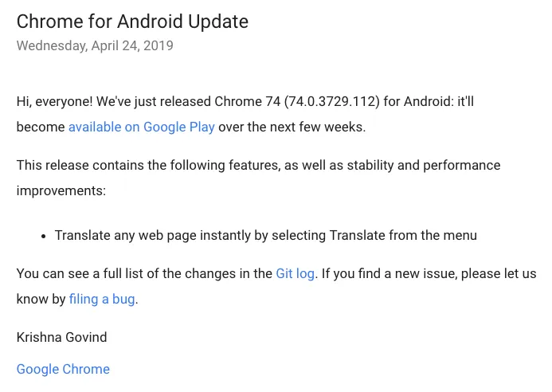Image resolution: width=552 pixels, height=392 pixels.
Task: Click the 'know by' text before bug link
Action: click(41, 300)
